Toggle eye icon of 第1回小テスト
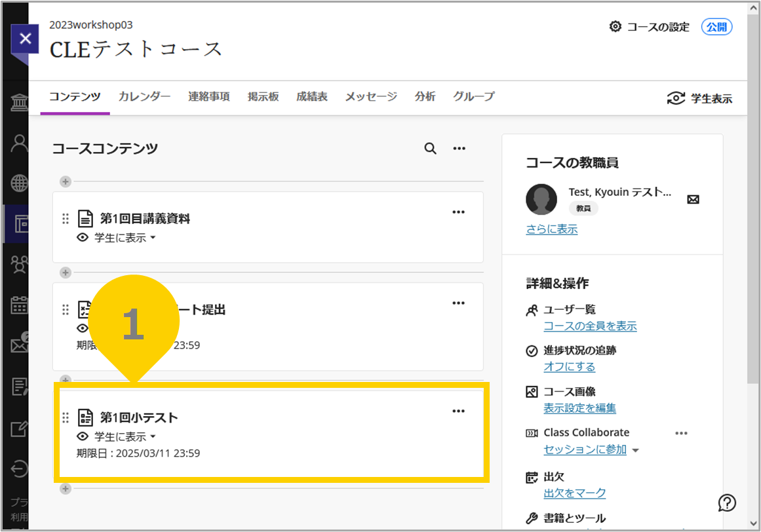Viewport: 761px width, 532px height. [83, 436]
